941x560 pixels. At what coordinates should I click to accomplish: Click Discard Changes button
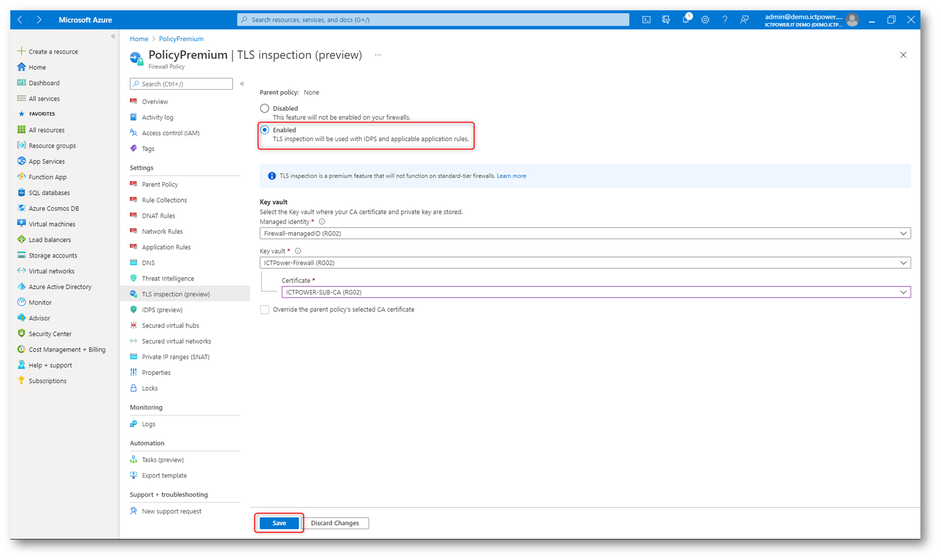point(335,523)
